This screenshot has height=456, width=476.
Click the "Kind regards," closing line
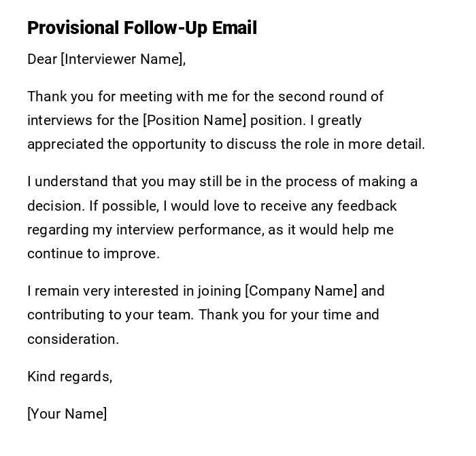(69, 376)
